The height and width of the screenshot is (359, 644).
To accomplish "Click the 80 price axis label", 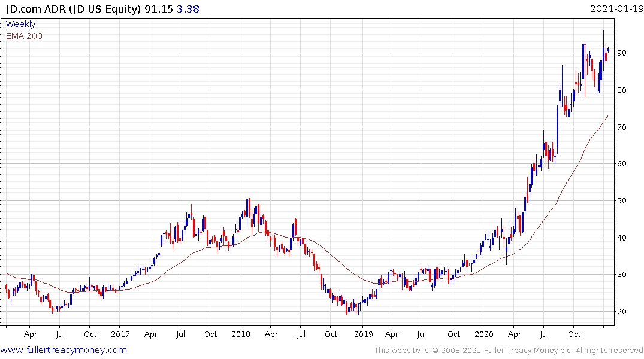I will (622, 90).
